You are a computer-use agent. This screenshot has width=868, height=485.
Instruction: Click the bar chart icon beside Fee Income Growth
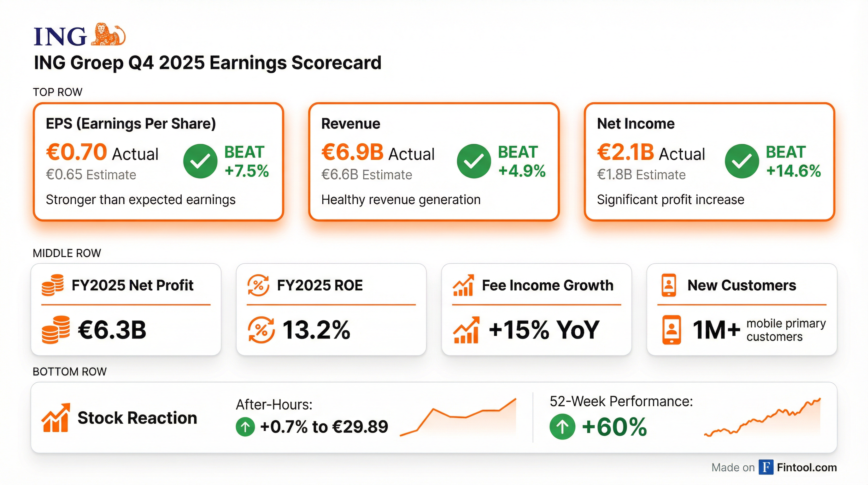tap(463, 285)
